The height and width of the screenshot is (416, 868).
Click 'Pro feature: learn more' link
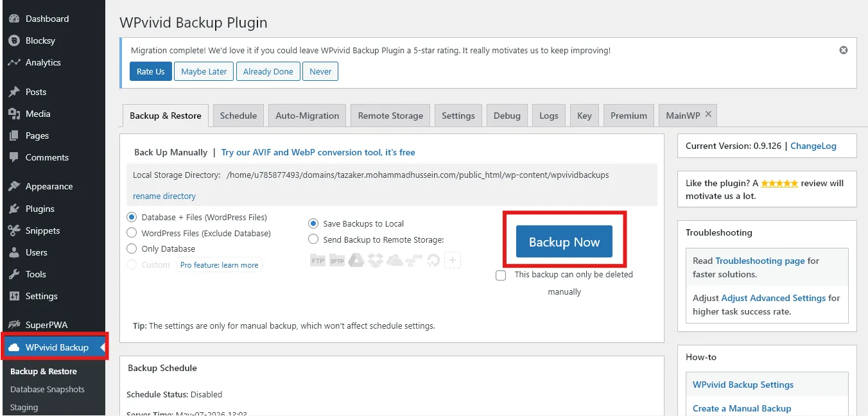[220, 264]
